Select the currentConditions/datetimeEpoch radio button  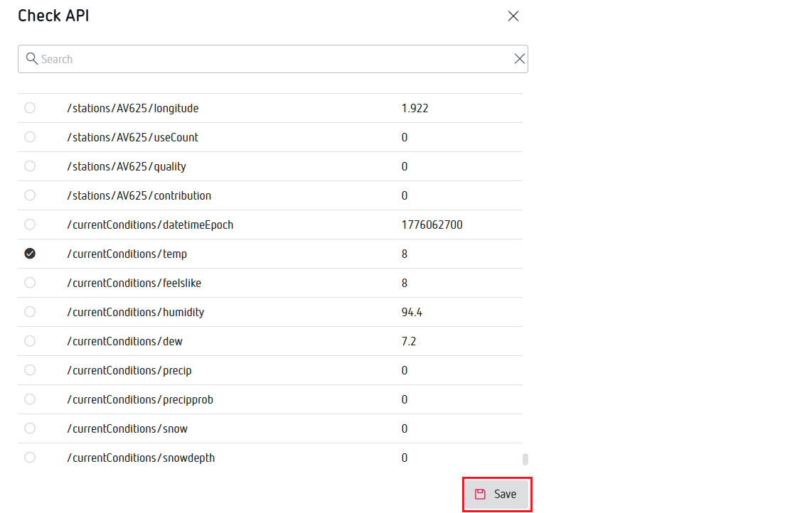pos(30,225)
